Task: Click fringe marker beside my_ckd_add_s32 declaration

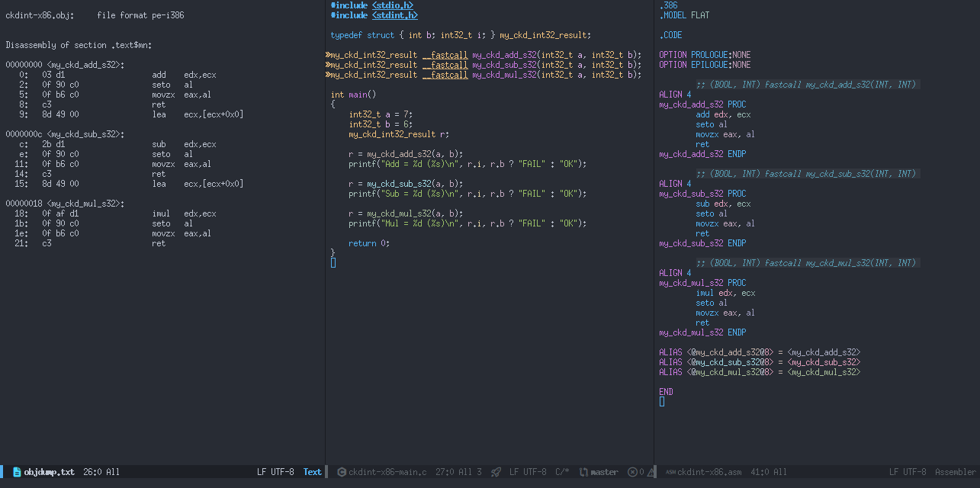Action: pos(328,55)
